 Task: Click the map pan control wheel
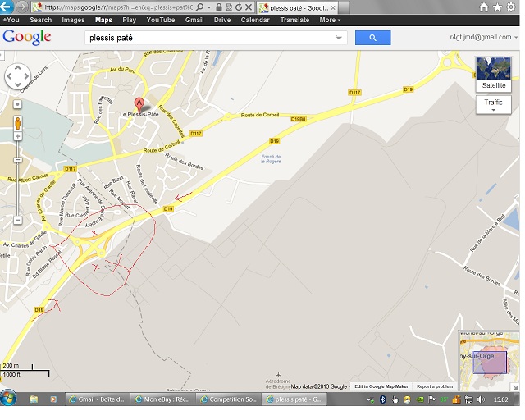(x=18, y=77)
